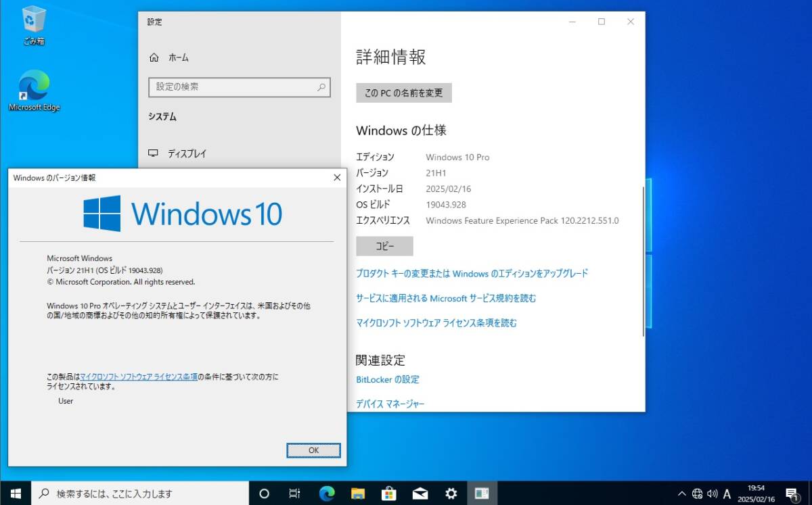Viewport: 812px width, 505px height.
Task: Click the volume speaker tray icon
Action: pyautogui.click(x=712, y=494)
